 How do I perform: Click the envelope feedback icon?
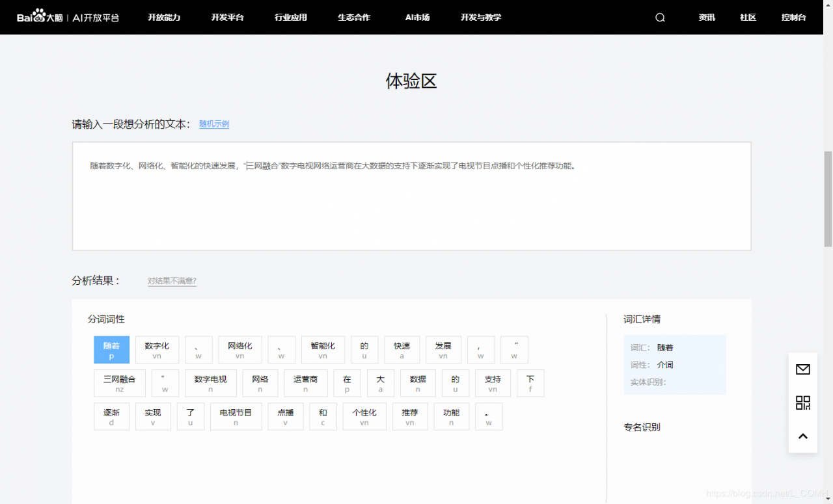pyautogui.click(x=803, y=369)
